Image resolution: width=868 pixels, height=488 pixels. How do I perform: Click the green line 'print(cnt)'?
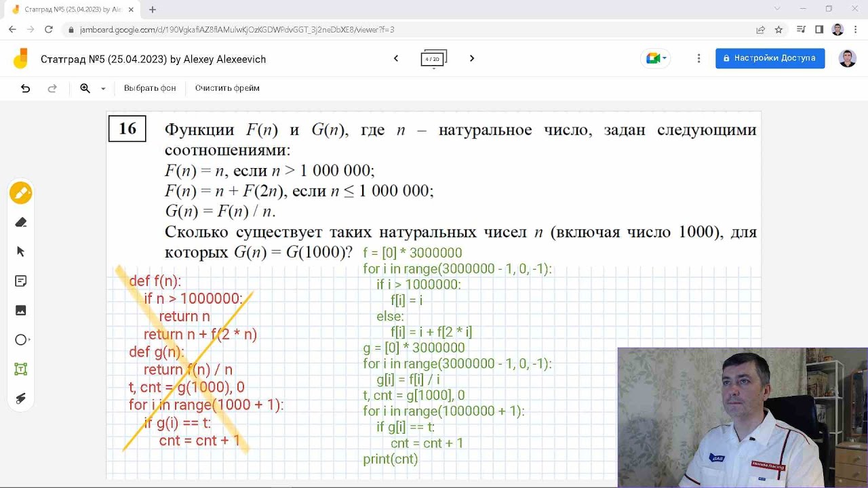[x=391, y=459]
